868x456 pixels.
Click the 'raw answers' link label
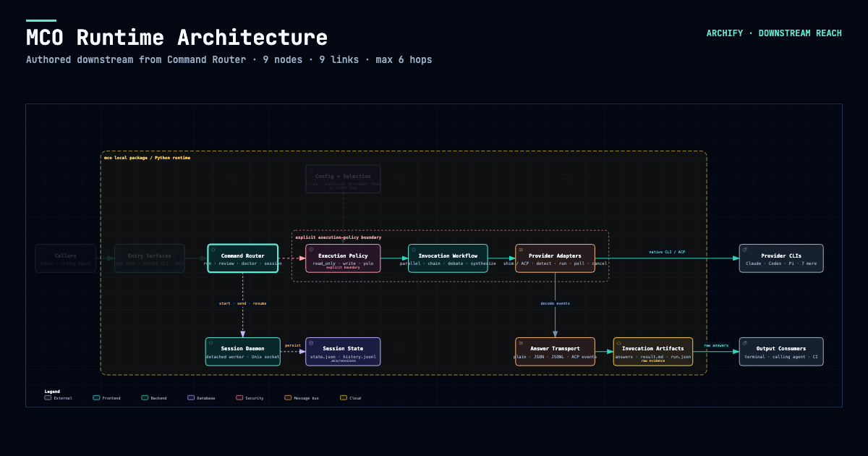[x=716, y=345]
